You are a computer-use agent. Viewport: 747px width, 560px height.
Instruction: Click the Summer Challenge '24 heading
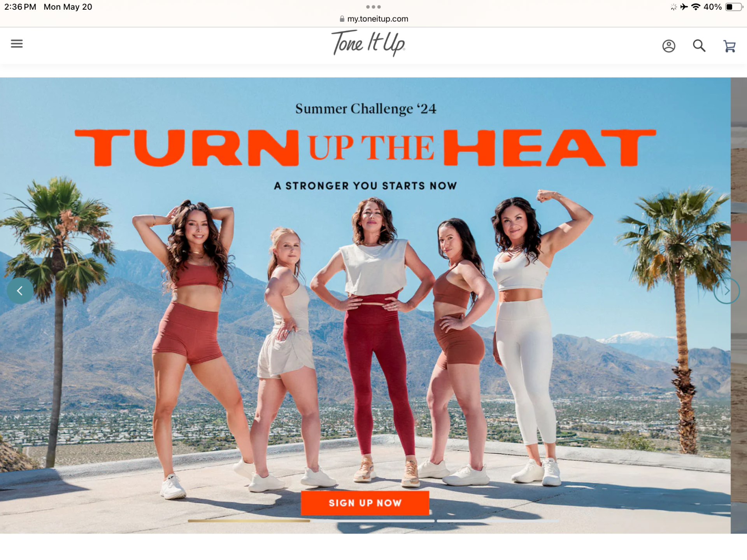pyautogui.click(x=365, y=108)
